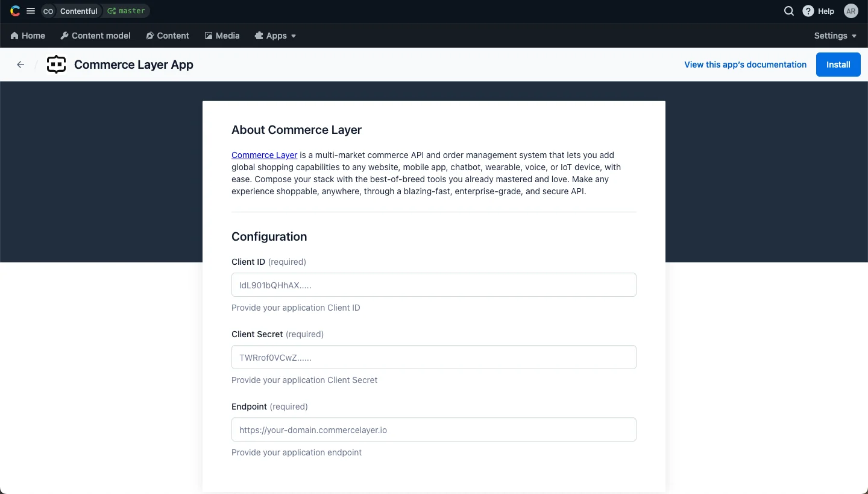
Task: Open the search magnifier icon
Action: click(x=788, y=11)
